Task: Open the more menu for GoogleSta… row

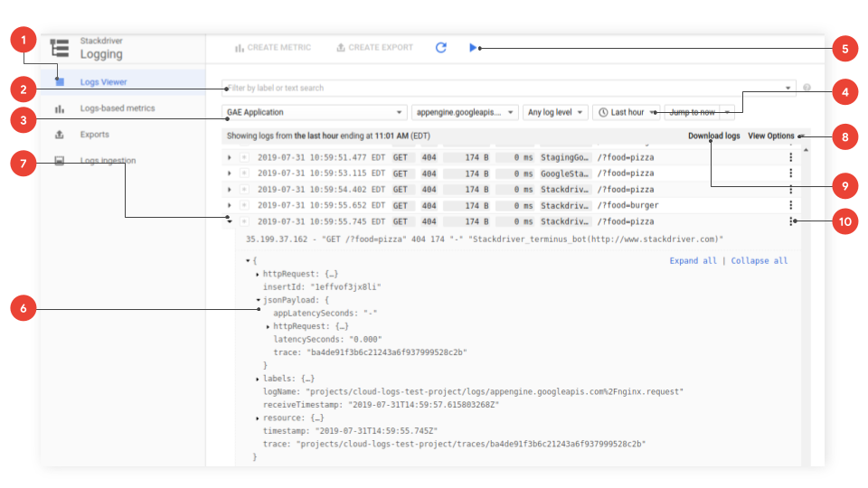Action: pos(790,174)
